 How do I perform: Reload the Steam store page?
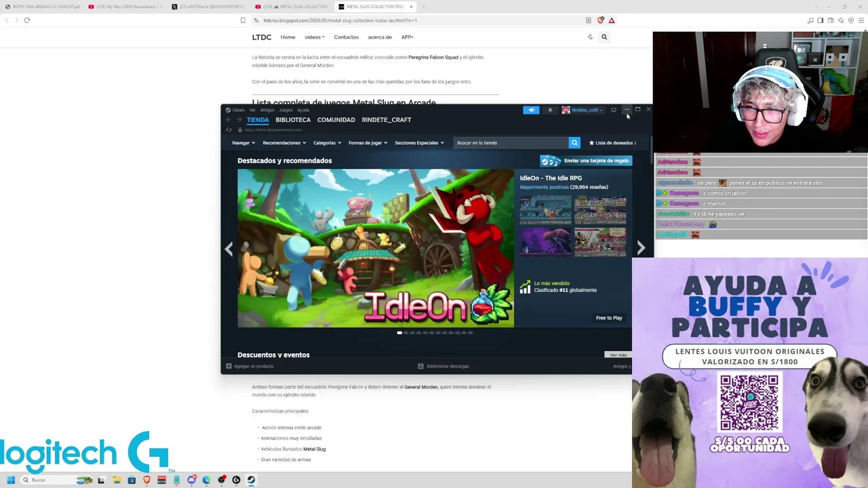point(229,129)
